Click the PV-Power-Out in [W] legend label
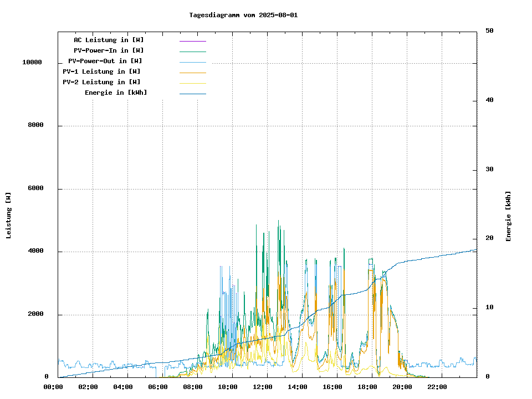 click(x=105, y=61)
